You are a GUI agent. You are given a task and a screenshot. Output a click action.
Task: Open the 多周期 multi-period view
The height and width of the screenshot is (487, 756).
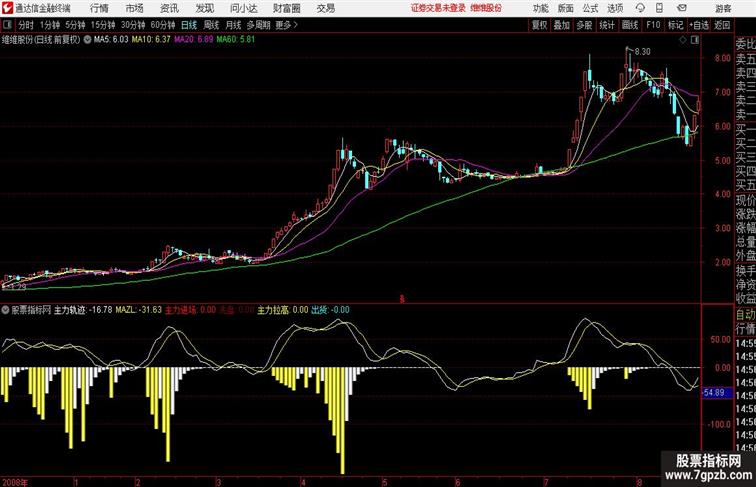coord(259,25)
